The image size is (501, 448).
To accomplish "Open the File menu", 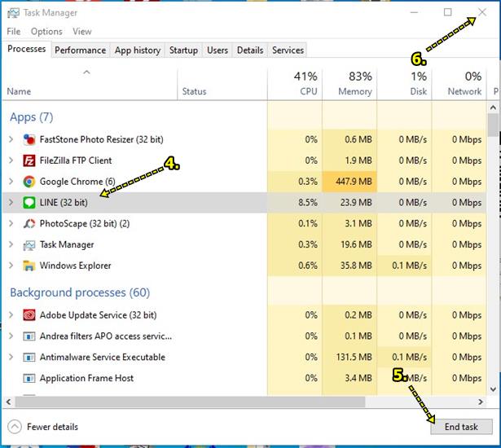I will pyautogui.click(x=14, y=32).
